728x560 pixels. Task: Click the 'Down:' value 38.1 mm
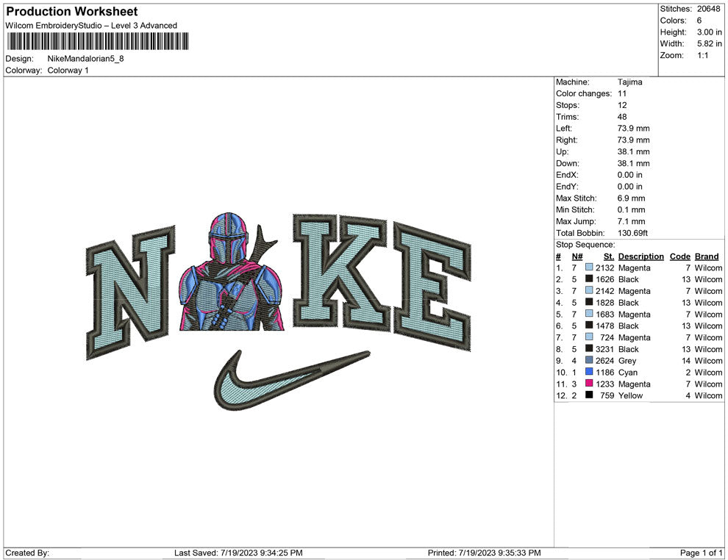[x=634, y=163]
